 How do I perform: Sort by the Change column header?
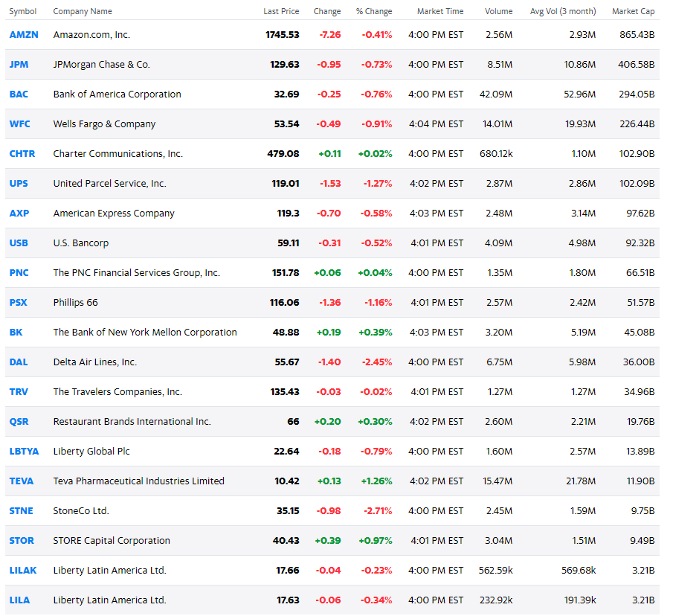click(x=327, y=12)
